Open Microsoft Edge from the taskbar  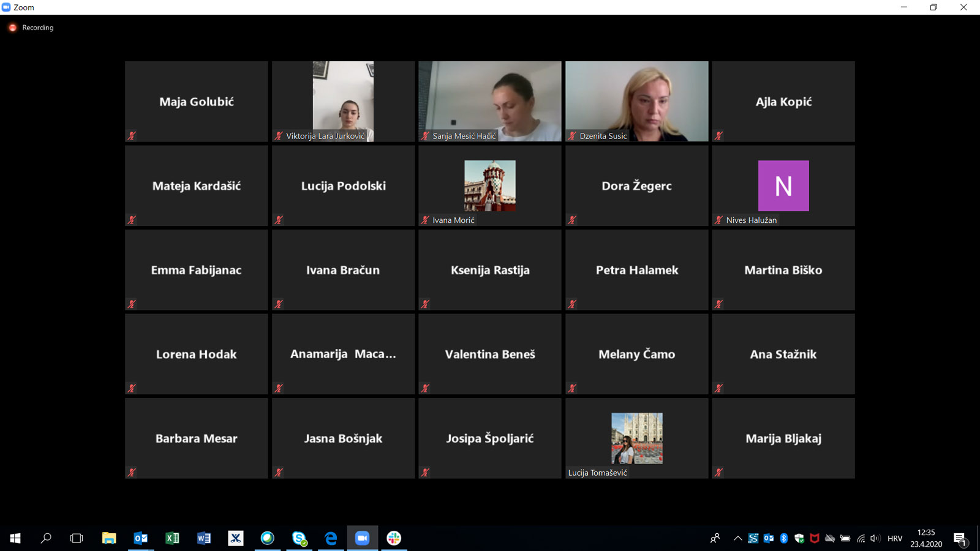tap(331, 538)
